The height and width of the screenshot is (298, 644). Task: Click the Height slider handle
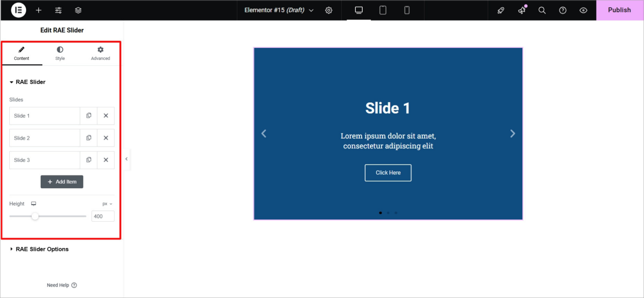[x=35, y=216]
